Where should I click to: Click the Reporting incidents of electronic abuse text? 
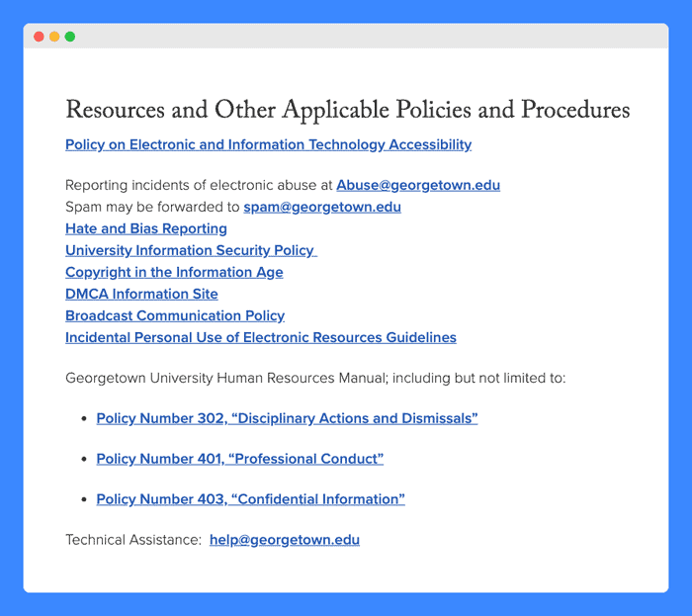pos(199,185)
